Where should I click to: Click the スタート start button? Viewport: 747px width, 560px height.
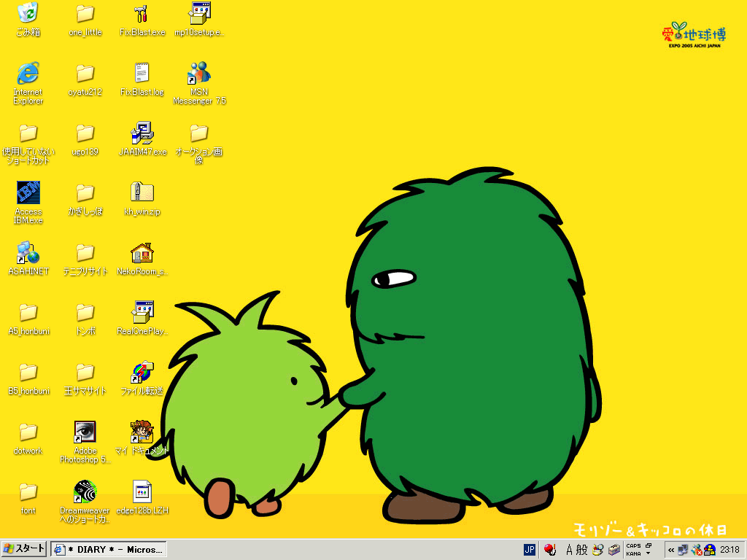pos(24,549)
